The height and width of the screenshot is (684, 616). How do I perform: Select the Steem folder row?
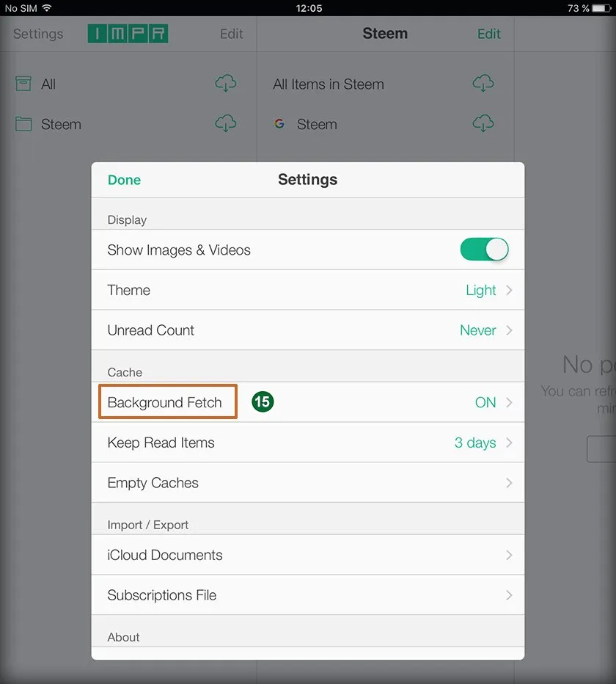[128, 124]
